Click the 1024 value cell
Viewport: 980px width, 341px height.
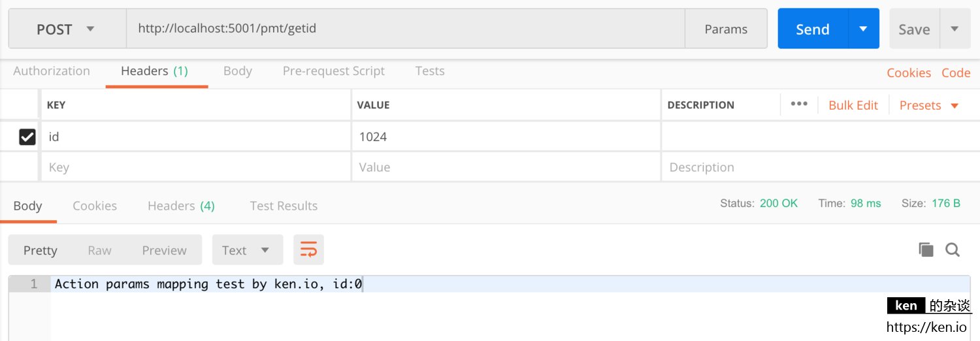pos(506,137)
